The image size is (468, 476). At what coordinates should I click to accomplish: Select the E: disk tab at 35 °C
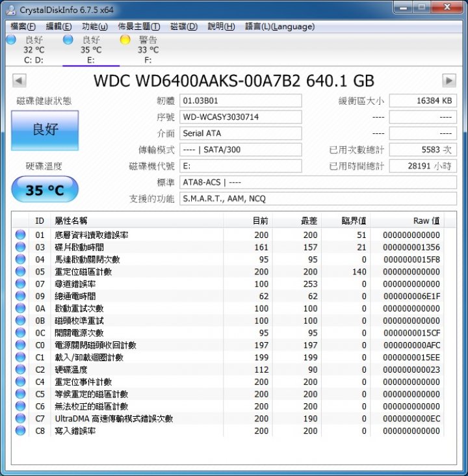click(x=91, y=50)
